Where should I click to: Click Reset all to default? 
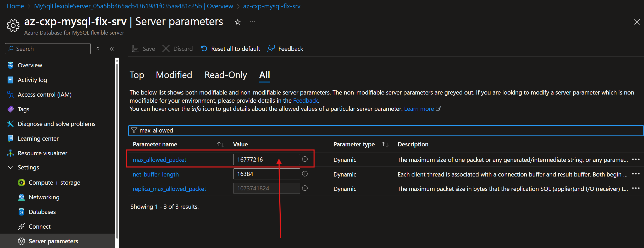coord(230,49)
